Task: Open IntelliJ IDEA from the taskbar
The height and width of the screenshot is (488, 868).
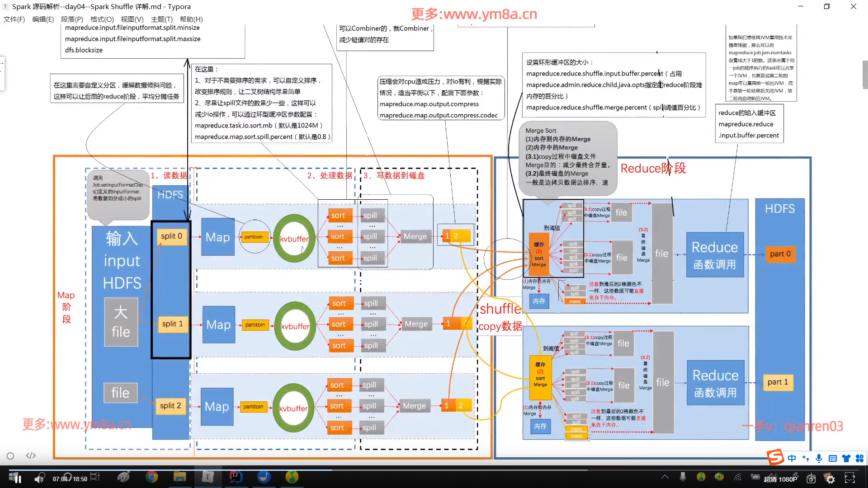Action: pos(236,477)
